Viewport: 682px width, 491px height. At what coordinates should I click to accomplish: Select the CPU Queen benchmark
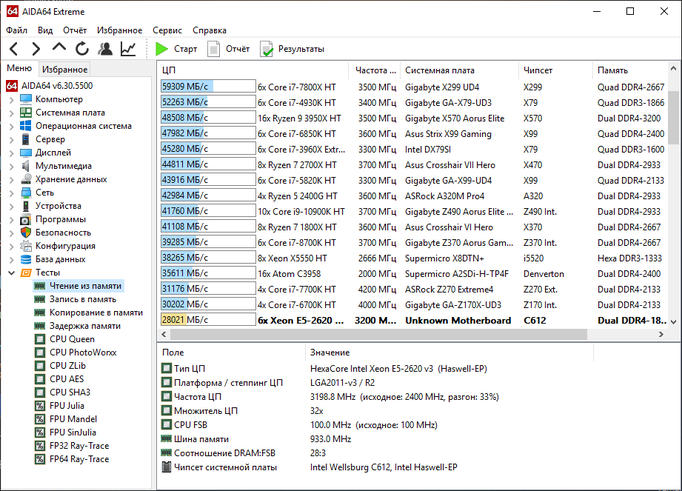[x=72, y=339]
